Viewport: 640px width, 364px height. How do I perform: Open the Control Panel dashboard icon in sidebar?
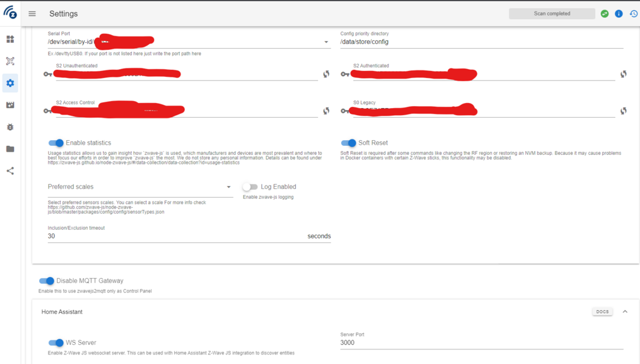click(x=10, y=39)
